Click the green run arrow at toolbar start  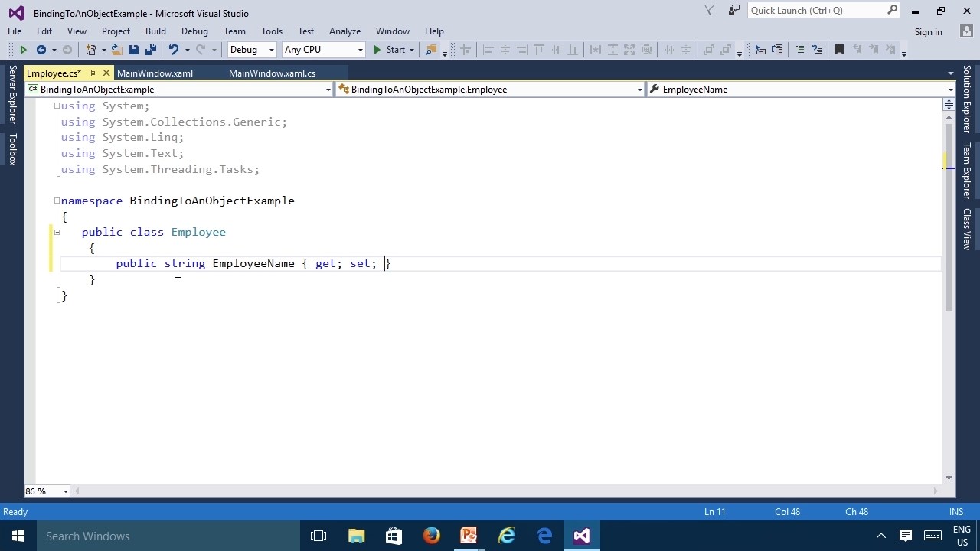coord(23,50)
